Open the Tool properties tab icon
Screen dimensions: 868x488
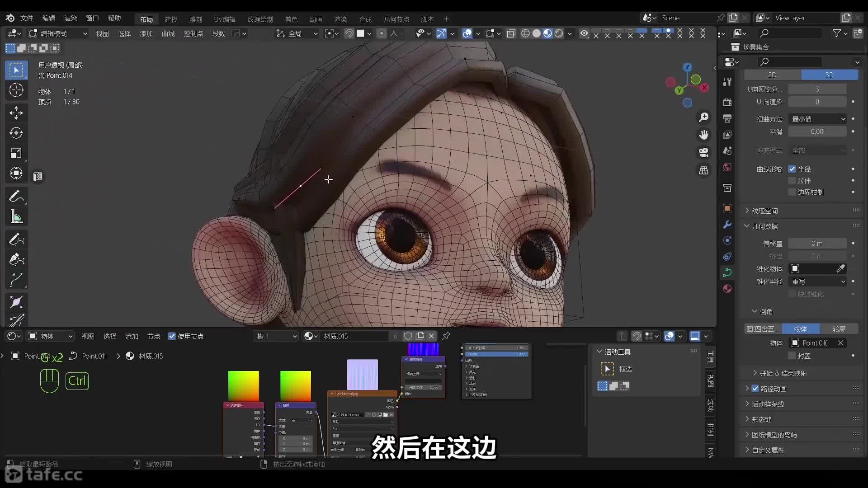(x=727, y=82)
